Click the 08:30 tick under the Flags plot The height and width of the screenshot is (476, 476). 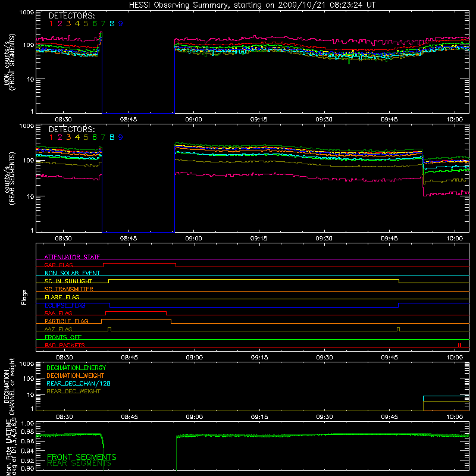point(64,358)
